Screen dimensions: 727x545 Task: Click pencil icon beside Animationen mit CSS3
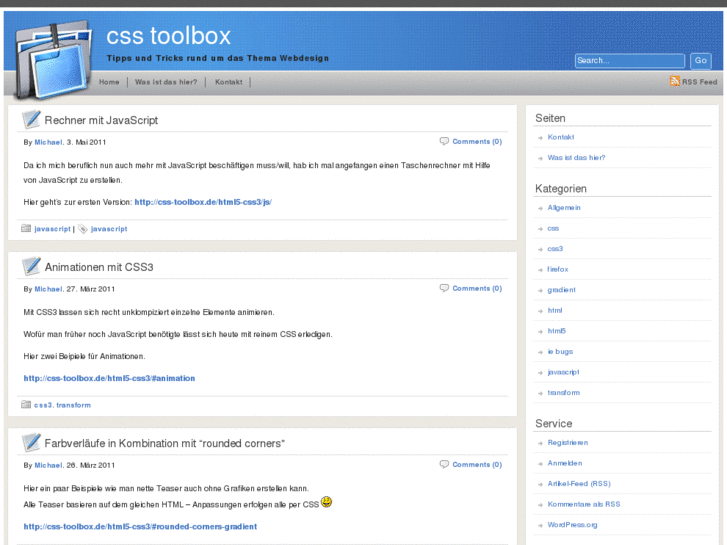click(x=32, y=266)
